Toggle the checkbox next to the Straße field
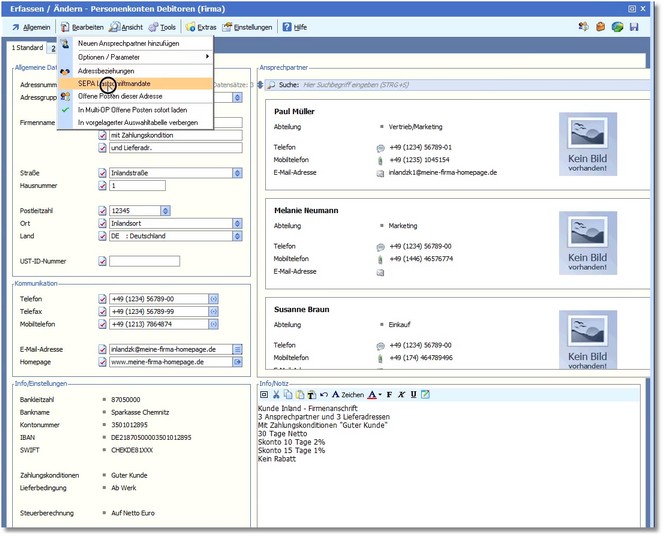The image size is (663, 536). [x=102, y=173]
